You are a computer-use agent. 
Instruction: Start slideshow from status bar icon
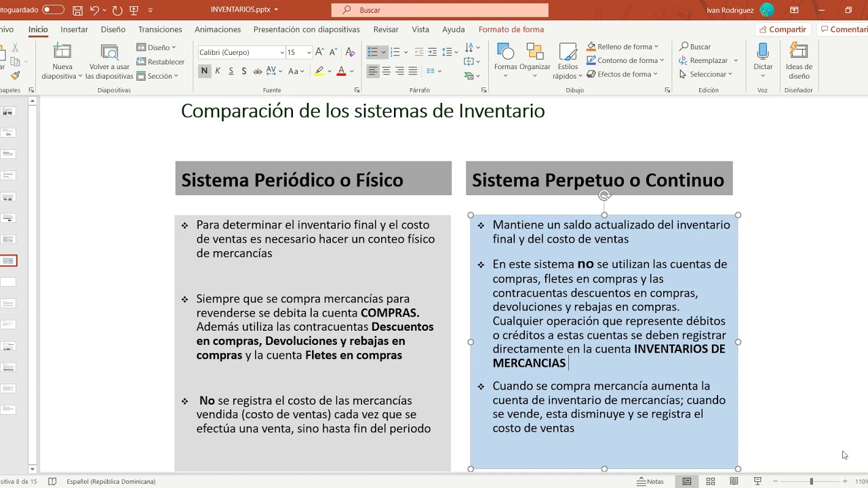tap(757, 481)
